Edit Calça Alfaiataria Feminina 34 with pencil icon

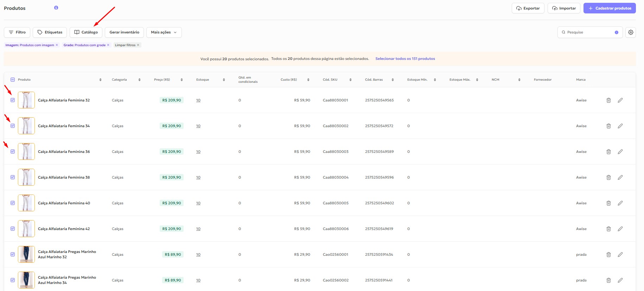(620, 126)
